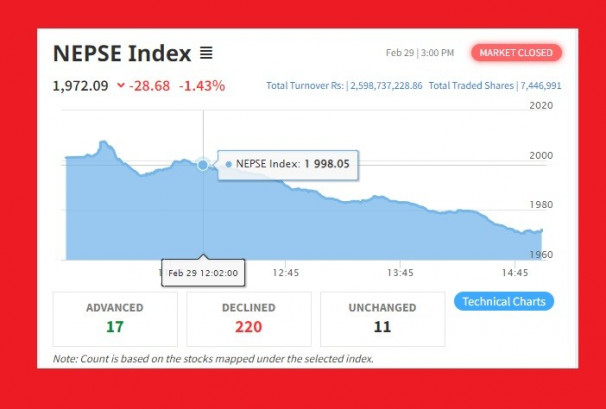Click the Feb 29 3:00 PM date stamp
Viewport: 606px width, 409px height.
pos(412,53)
